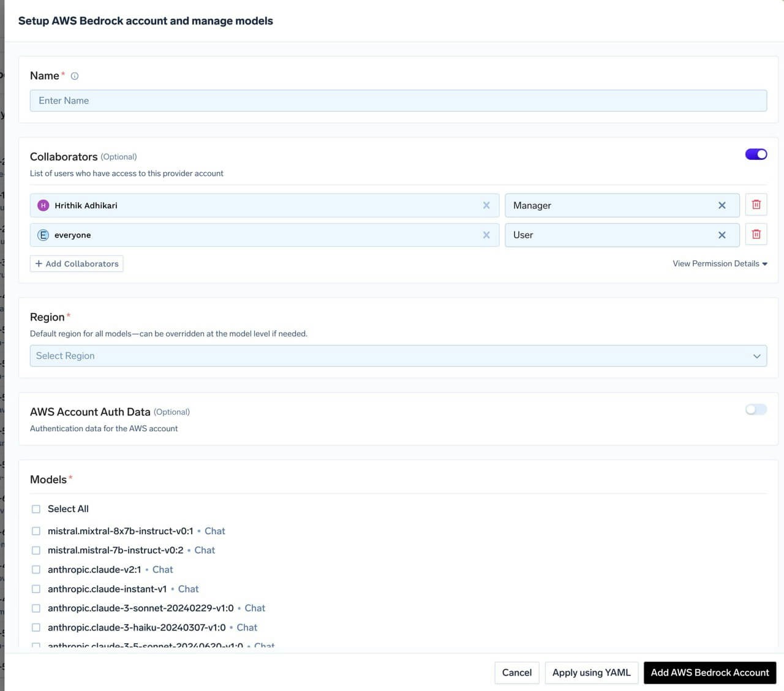Delete the everyone collaborator row
Viewport: 784px width, 691px height.
tap(756, 234)
